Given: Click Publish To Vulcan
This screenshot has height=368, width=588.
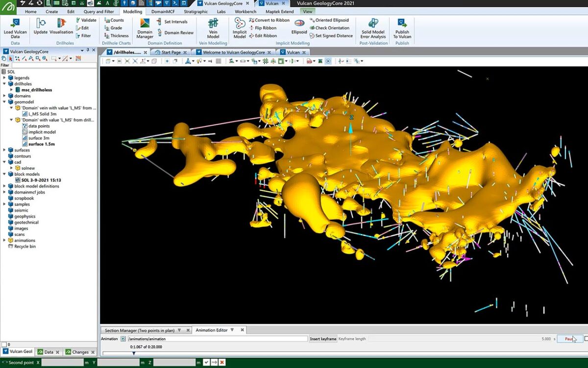Looking at the screenshot, I should tap(402, 28).
